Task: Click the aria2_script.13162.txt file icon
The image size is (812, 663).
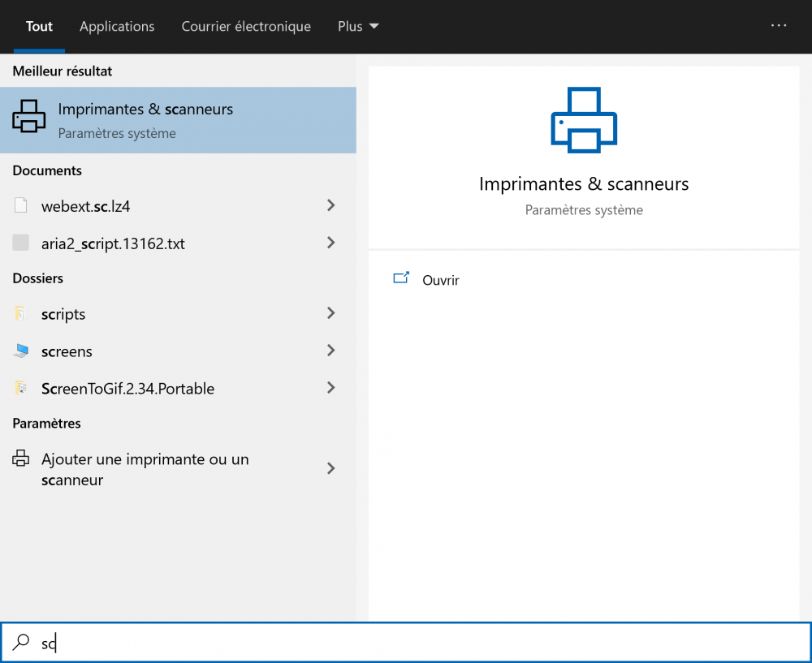Action: click(x=21, y=243)
